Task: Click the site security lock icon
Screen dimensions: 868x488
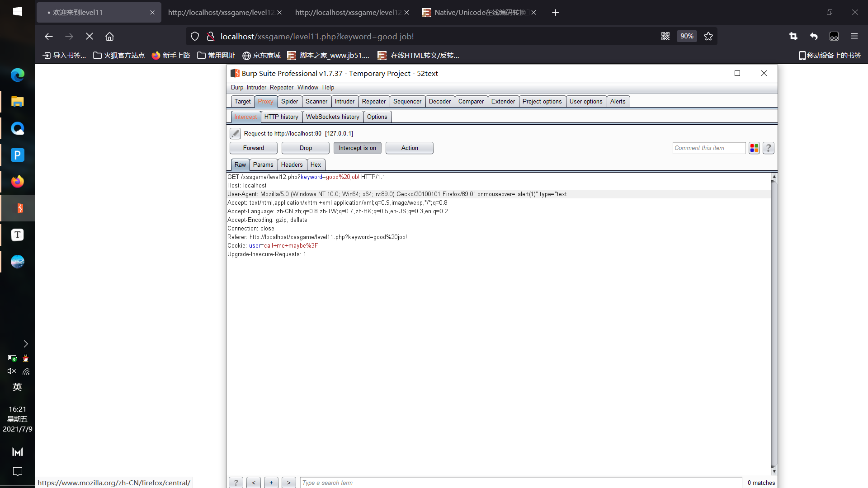Action: point(210,36)
